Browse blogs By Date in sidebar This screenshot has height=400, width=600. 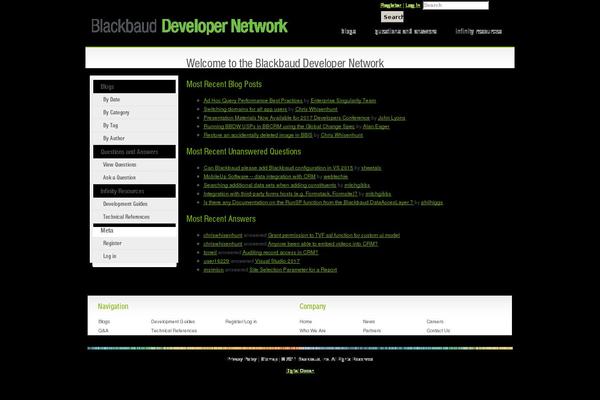point(111,100)
